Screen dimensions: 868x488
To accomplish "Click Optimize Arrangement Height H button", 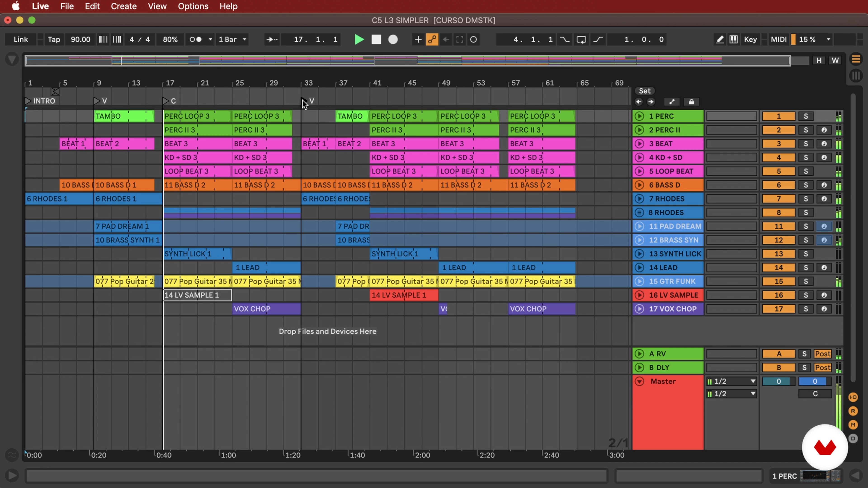I will point(819,60).
